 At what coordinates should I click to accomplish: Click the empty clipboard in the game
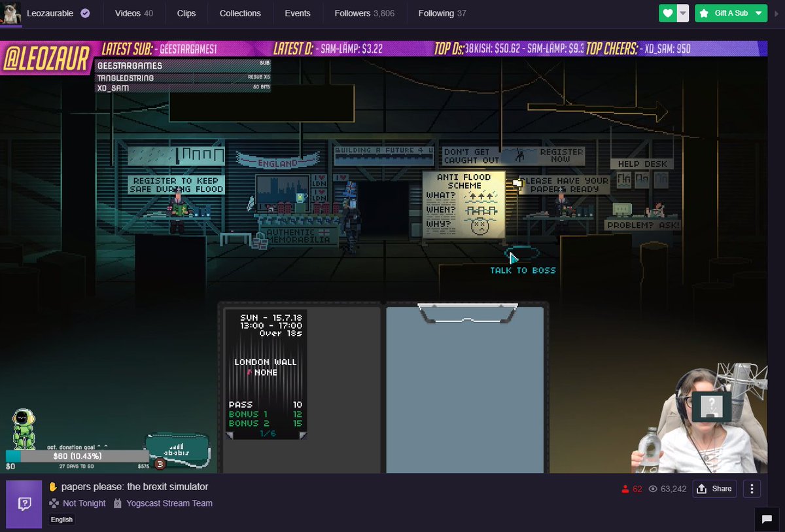pos(465,389)
